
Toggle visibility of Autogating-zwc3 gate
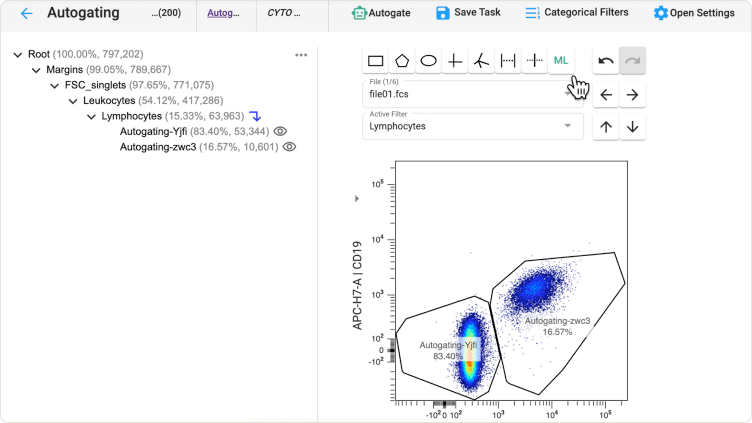tap(289, 146)
